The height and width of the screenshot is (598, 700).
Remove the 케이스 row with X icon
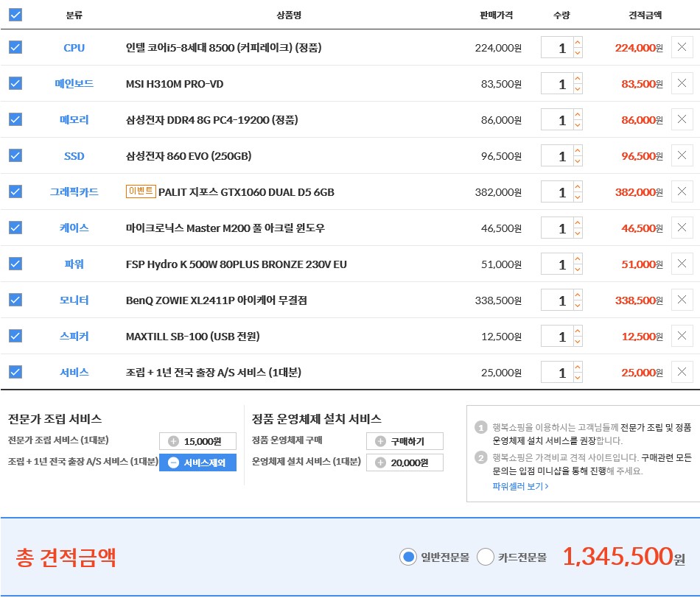click(x=682, y=228)
